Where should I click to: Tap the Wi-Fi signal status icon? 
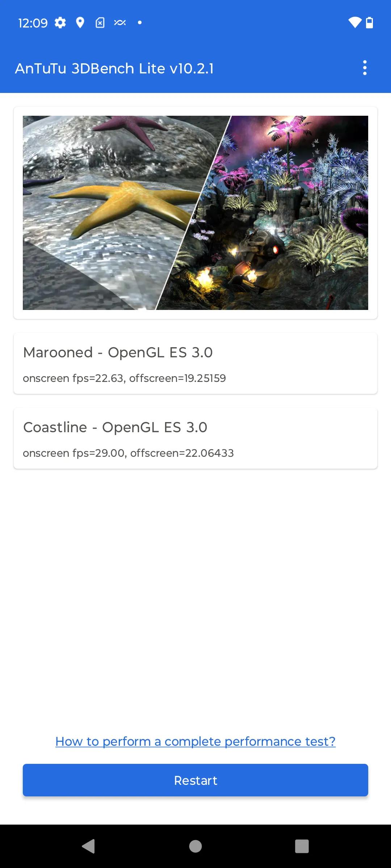tap(355, 23)
